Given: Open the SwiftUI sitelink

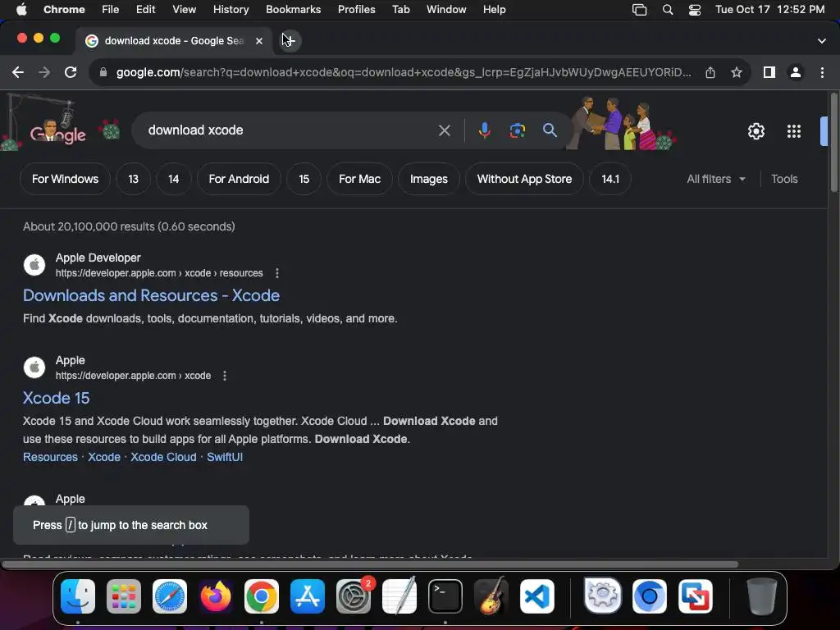Looking at the screenshot, I should (225, 457).
